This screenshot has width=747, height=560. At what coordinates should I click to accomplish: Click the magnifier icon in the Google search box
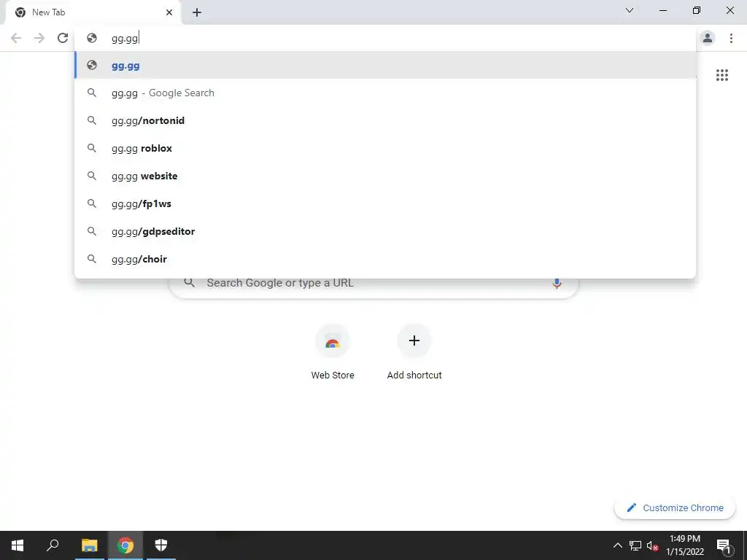pyautogui.click(x=190, y=283)
